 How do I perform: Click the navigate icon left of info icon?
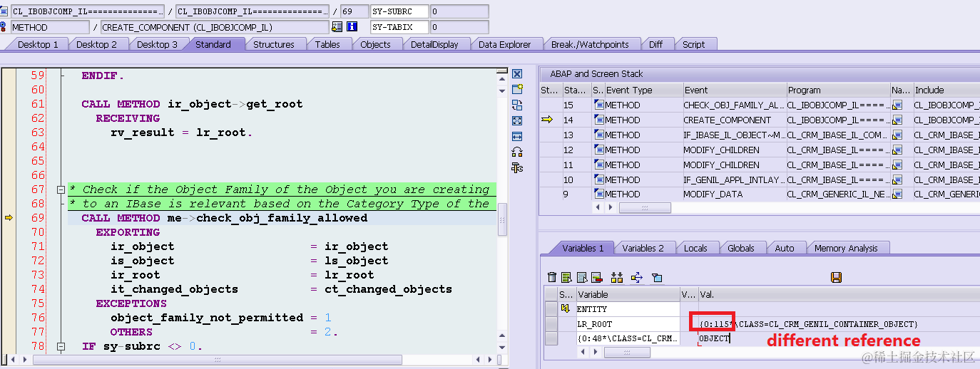[337, 27]
